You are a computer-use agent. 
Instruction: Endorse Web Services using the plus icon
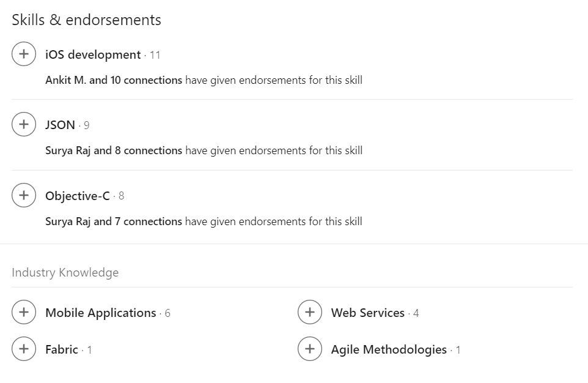click(x=309, y=312)
